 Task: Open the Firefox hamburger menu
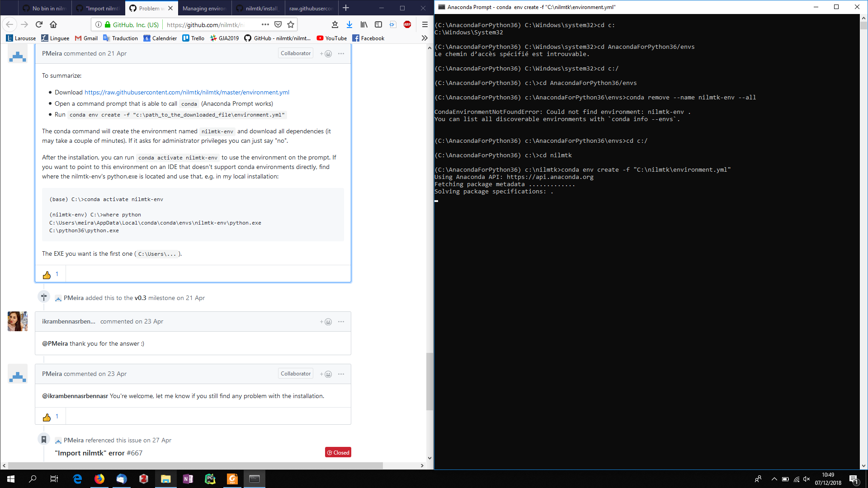click(x=424, y=24)
